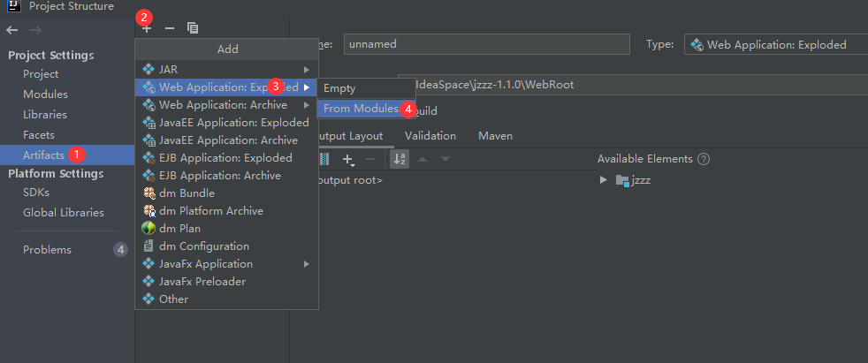Go forward with the right arrow
Viewport: 868px width, 363px height.
click(x=35, y=30)
